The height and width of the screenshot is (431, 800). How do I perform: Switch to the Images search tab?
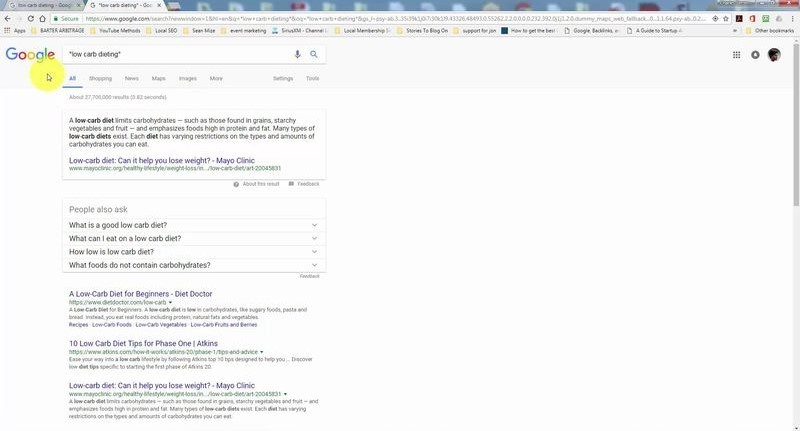coord(187,78)
